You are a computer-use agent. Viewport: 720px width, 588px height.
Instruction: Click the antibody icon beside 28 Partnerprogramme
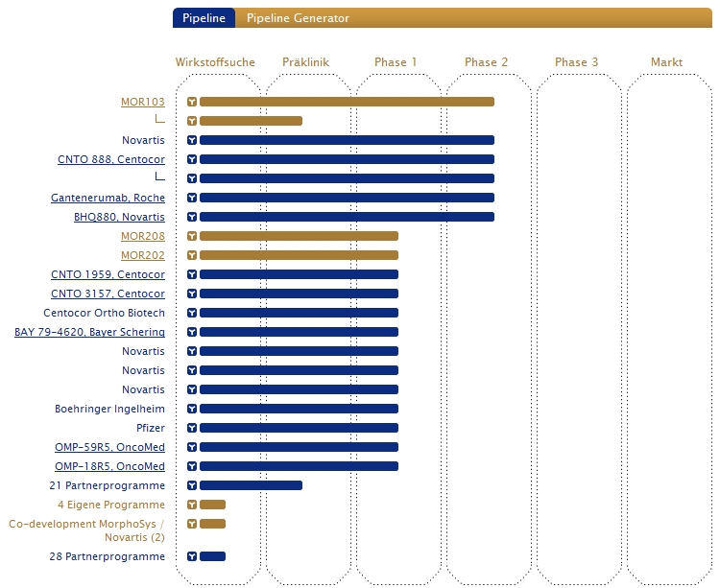(x=192, y=556)
